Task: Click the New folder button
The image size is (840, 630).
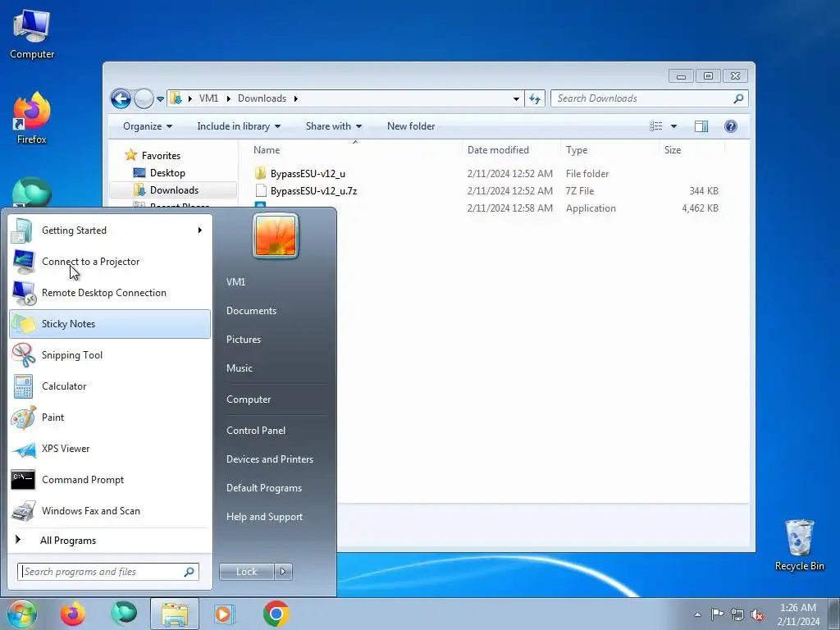Action: 411,126
